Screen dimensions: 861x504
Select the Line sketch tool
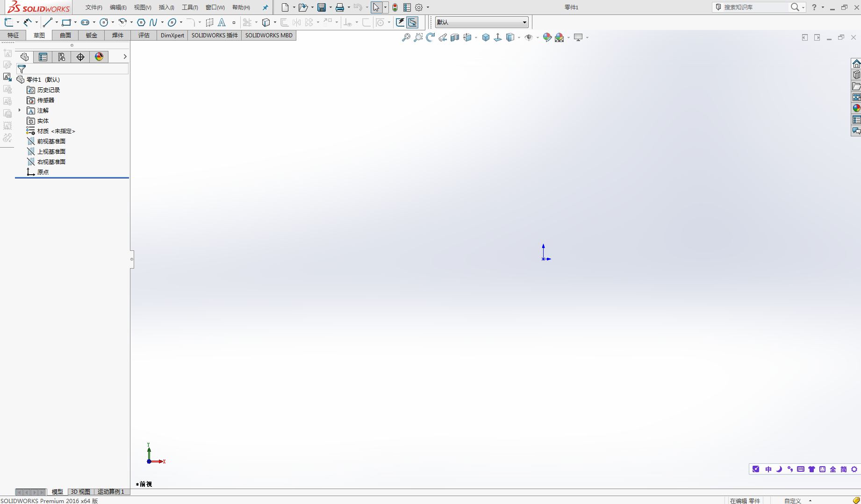coord(47,22)
